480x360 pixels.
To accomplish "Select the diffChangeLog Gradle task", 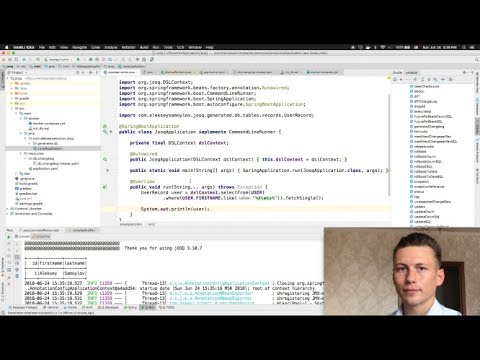I will (x=424, y=101).
